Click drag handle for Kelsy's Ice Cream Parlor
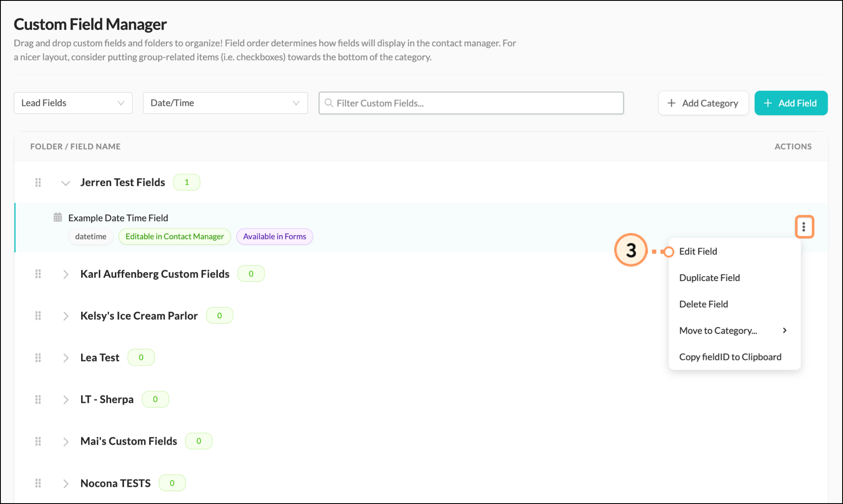Image resolution: width=843 pixels, height=504 pixels. pos(38,316)
